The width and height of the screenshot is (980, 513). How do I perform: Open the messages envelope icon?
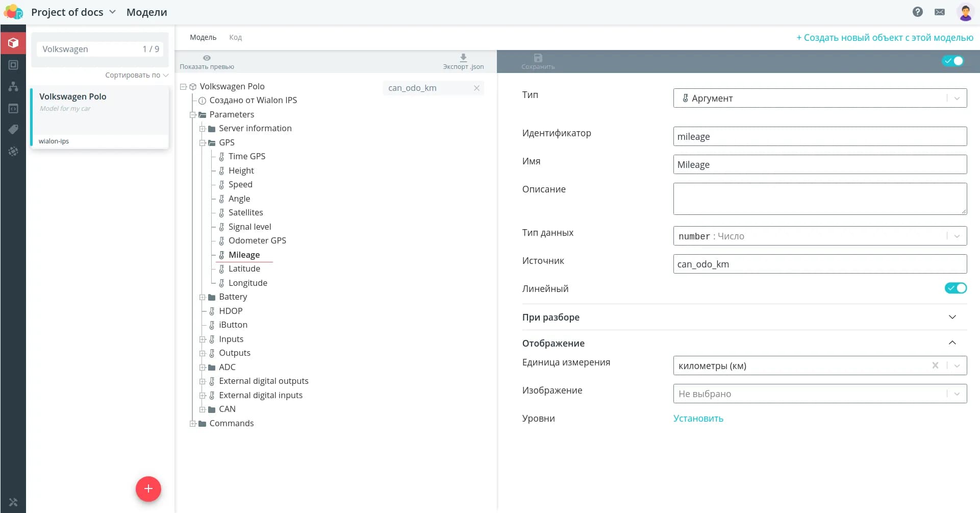pos(939,12)
